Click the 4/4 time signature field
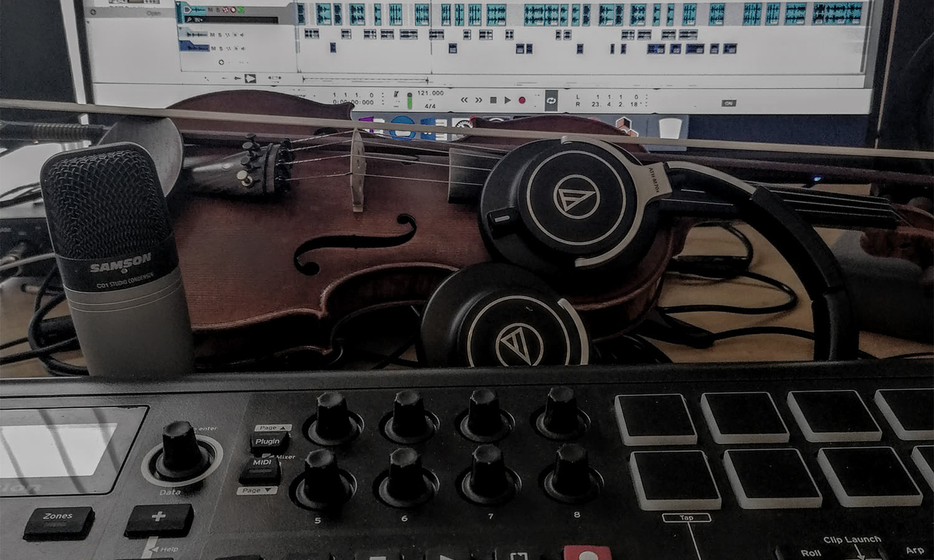934x560 pixels. 430,106
